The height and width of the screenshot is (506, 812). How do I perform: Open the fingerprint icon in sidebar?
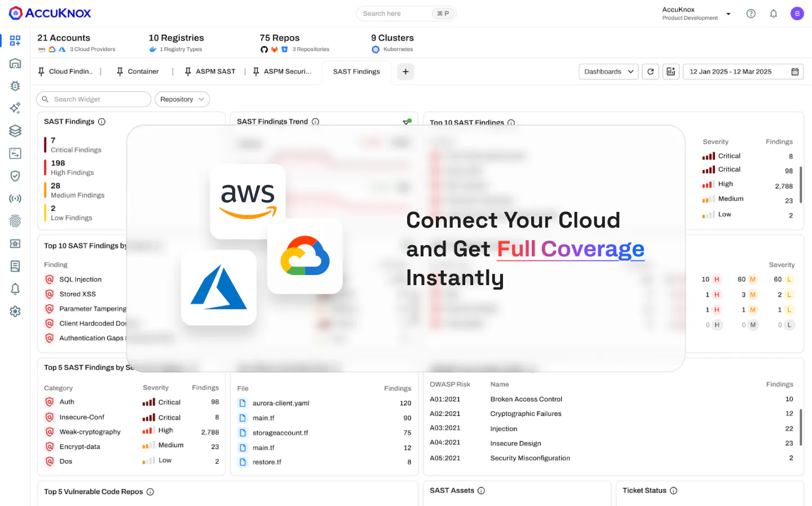15,221
